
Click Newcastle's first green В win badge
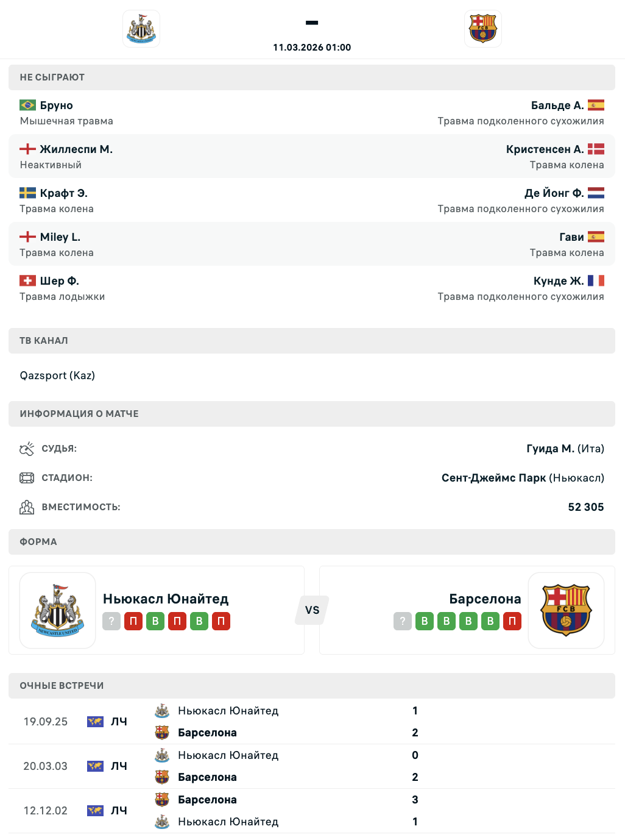155,621
